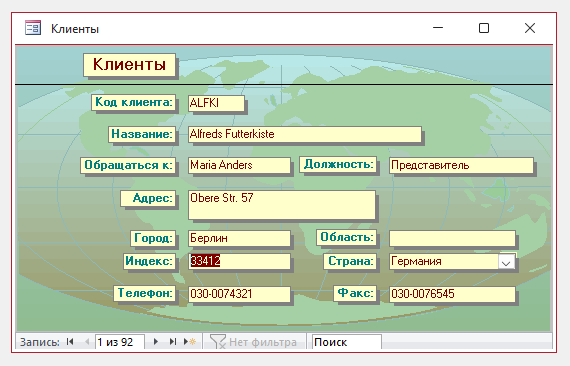
Task: Click the empty Область field
Action: click(x=452, y=238)
